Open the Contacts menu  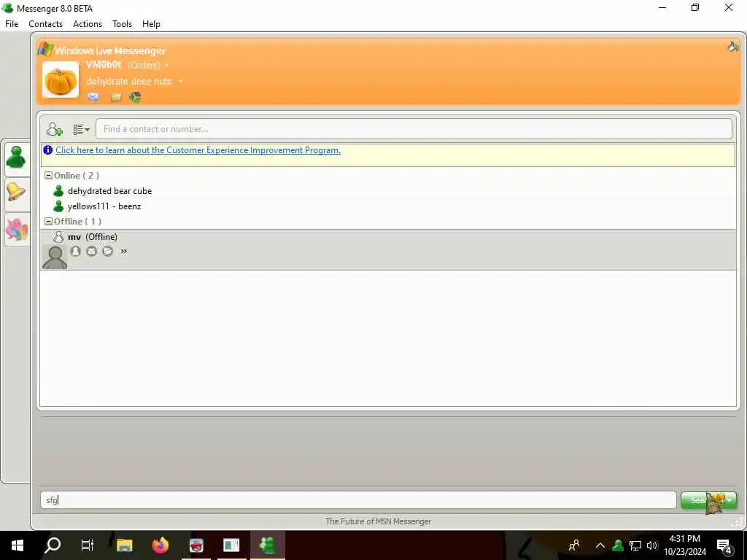point(46,24)
